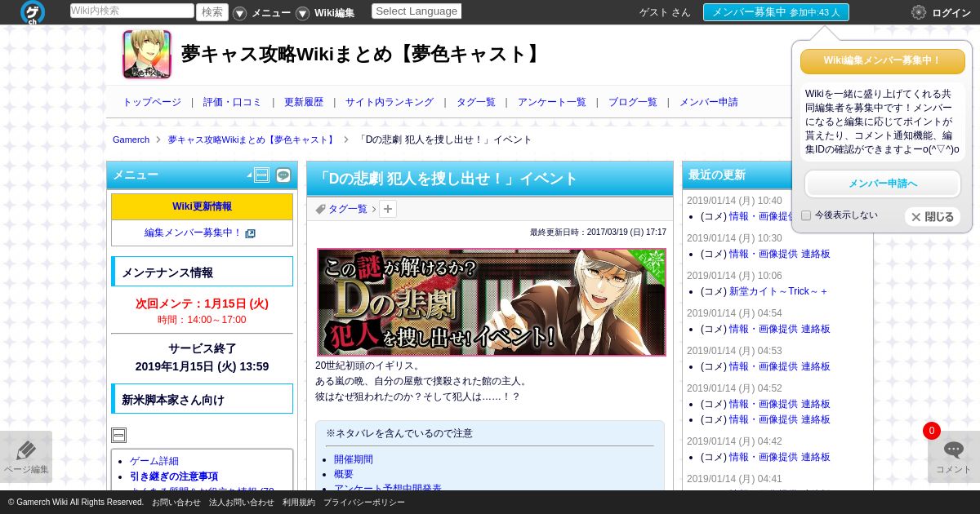Click the 検索 search button

(x=212, y=11)
